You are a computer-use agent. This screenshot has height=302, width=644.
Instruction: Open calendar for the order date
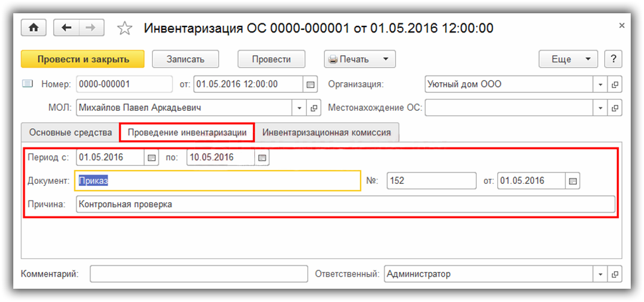point(572,181)
